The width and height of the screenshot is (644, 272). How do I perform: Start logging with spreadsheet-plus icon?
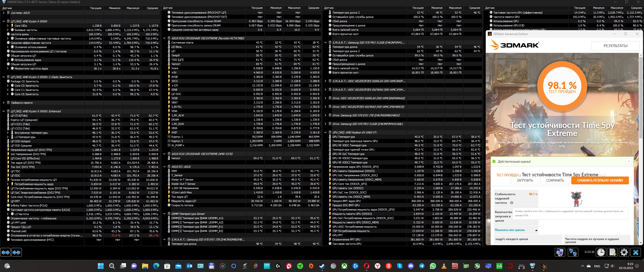pos(613,252)
